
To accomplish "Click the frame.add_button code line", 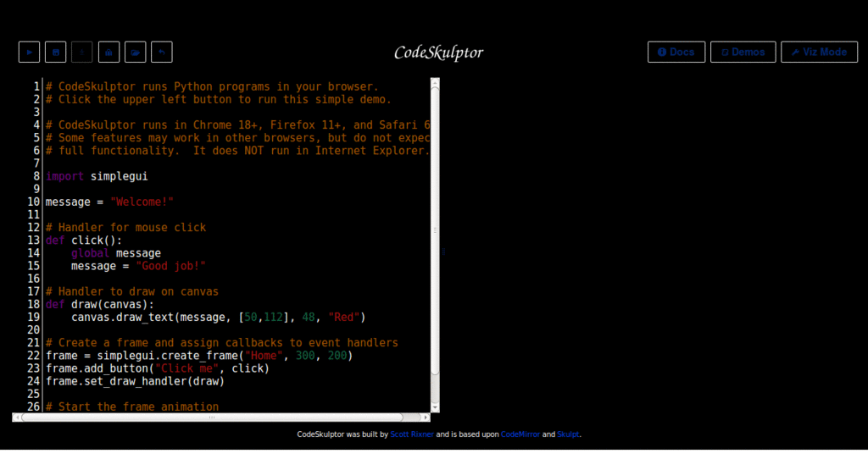I will [x=158, y=368].
